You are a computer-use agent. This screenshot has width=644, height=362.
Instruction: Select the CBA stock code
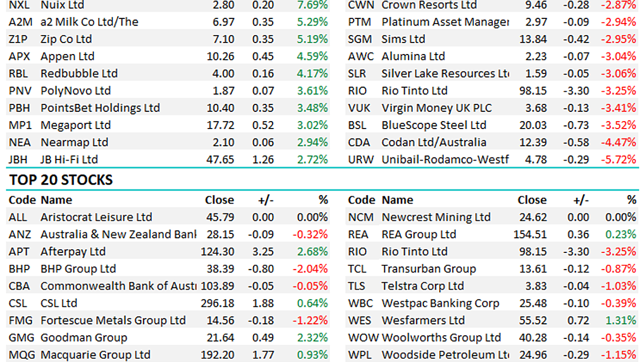point(19,286)
